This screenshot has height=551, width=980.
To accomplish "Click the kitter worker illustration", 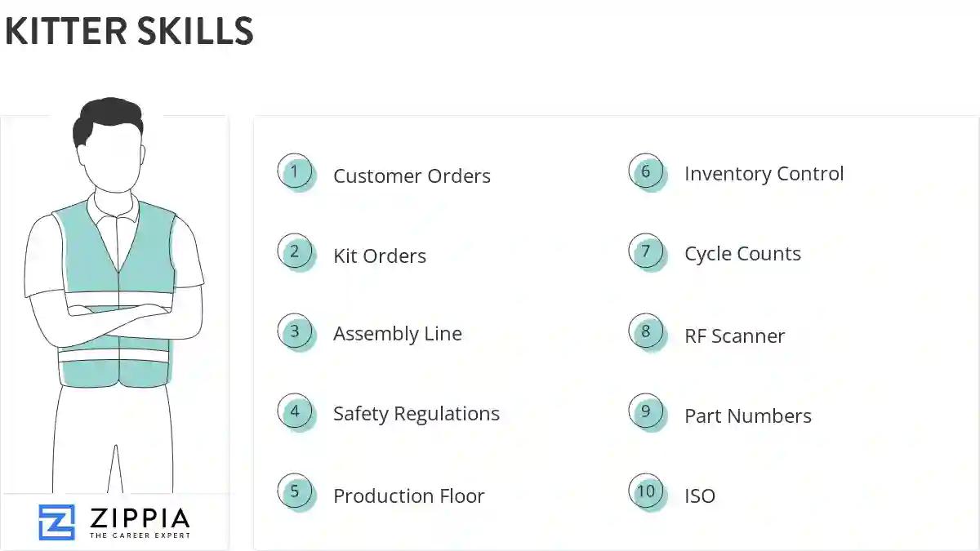I will click(114, 286).
